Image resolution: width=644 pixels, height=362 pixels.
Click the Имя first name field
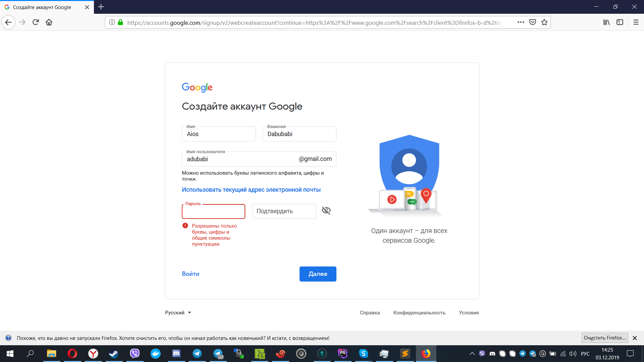[219, 134]
